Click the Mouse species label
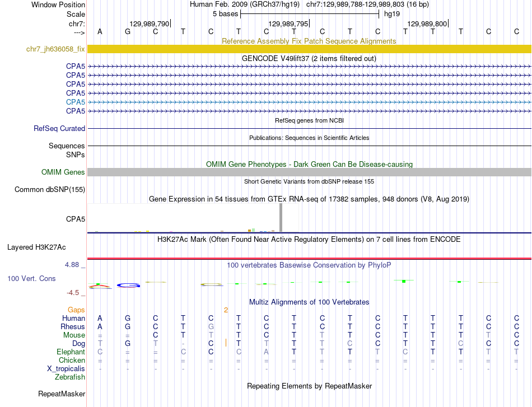The width and height of the screenshot is (532, 407). tap(74, 335)
